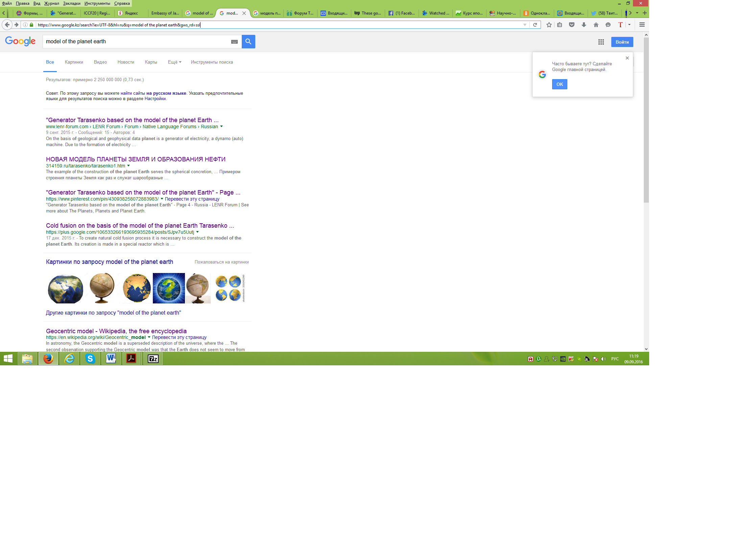This screenshot has width=756, height=547.
Task: Click the blue Google search magnifier button
Action: [x=248, y=42]
